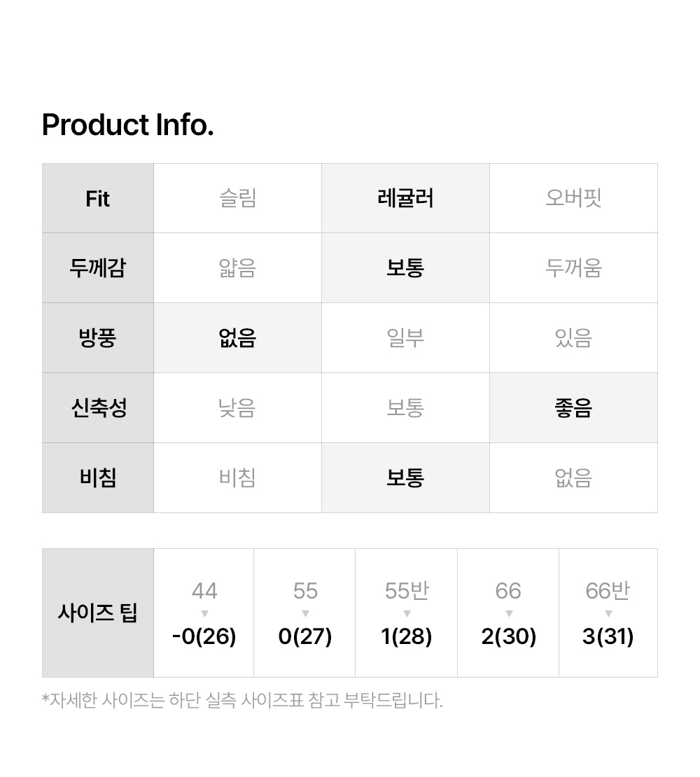The height and width of the screenshot is (777, 700).
Task: Pick the 오버핏 fit option
Action: tap(573, 198)
